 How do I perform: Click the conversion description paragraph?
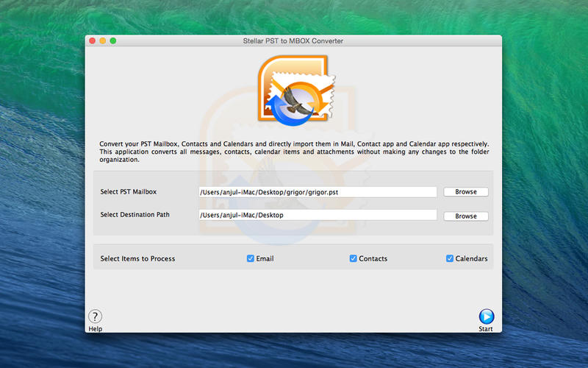click(x=295, y=152)
